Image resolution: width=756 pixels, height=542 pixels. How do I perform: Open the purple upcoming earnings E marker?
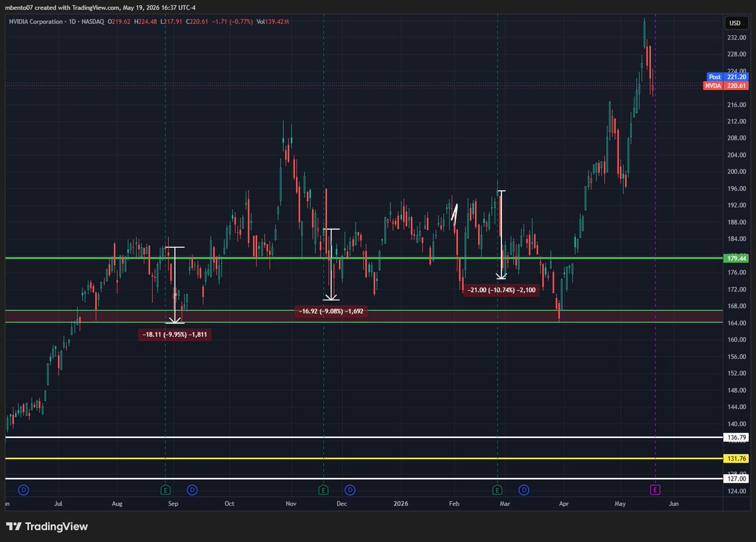tap(655, 489)
